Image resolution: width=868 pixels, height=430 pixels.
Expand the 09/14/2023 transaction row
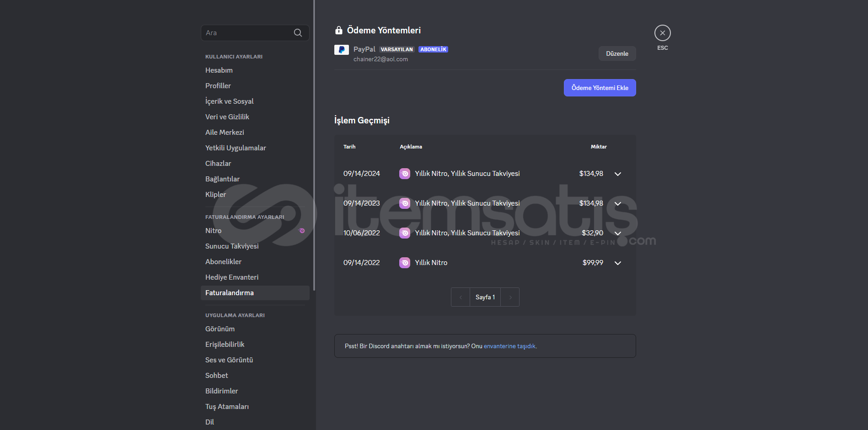[x=618, y=204]
